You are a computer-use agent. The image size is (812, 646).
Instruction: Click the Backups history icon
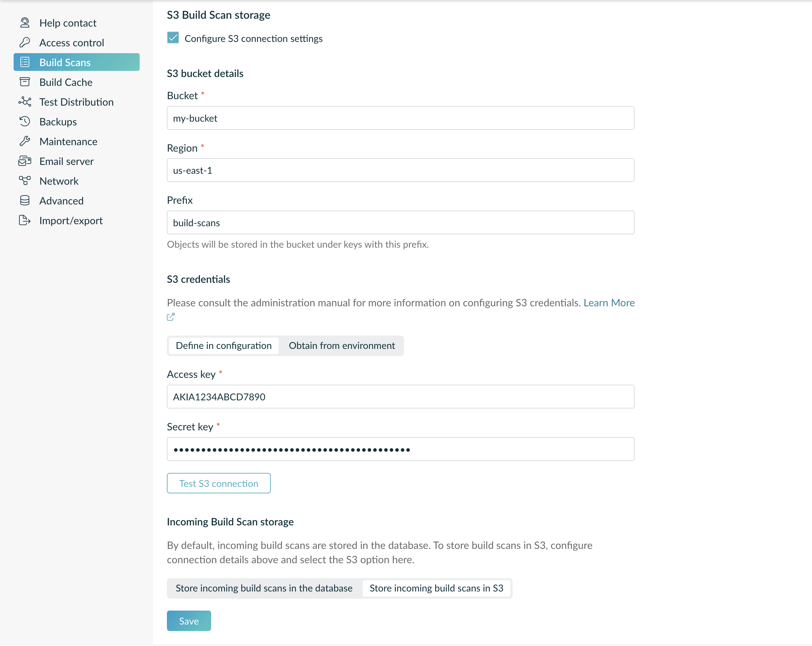point(25,122)
